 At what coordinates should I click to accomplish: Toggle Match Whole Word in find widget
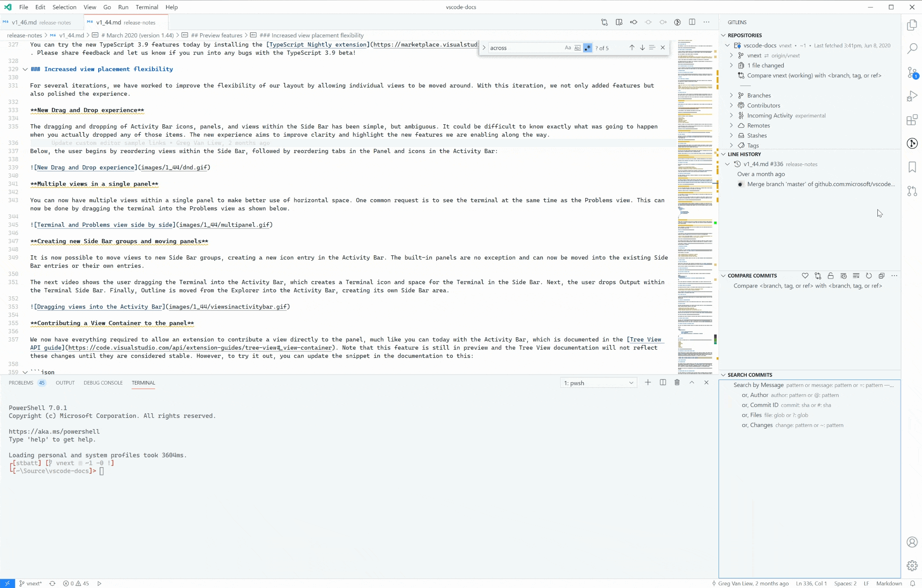click(x=578, y=48)
